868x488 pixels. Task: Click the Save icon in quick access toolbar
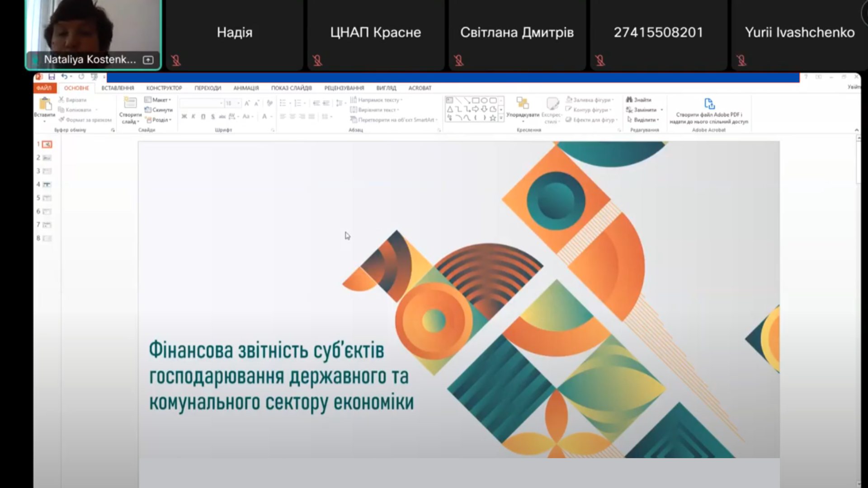(x=52, y=77)
